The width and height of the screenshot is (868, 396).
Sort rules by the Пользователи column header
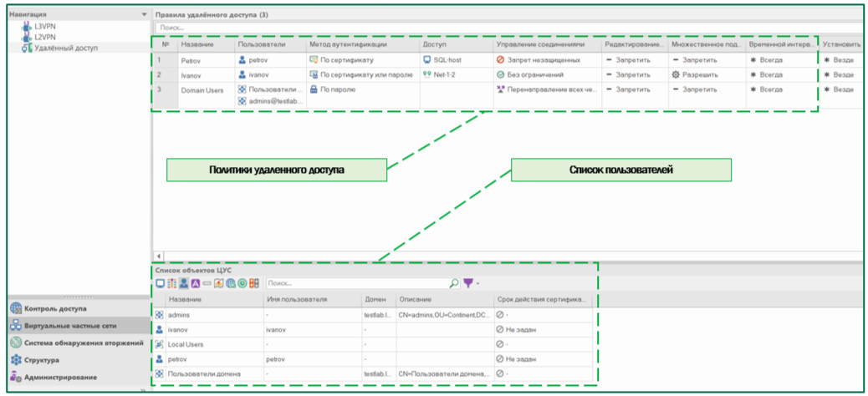pos(270,44)
